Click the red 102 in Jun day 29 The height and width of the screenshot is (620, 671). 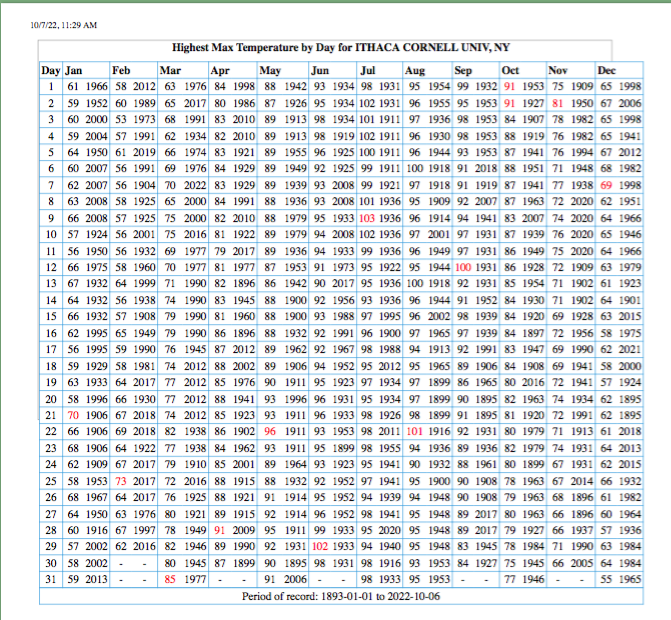[x=320, y=547]
